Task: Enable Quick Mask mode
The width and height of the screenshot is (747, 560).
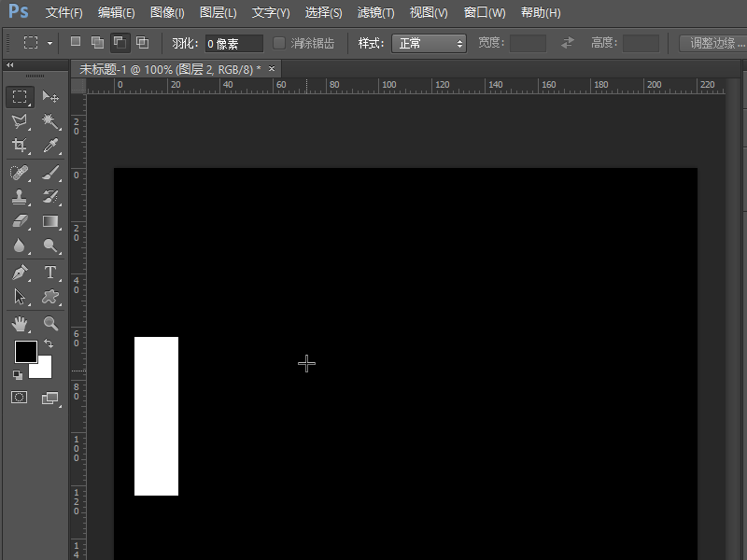Action: tap(20, 398)
